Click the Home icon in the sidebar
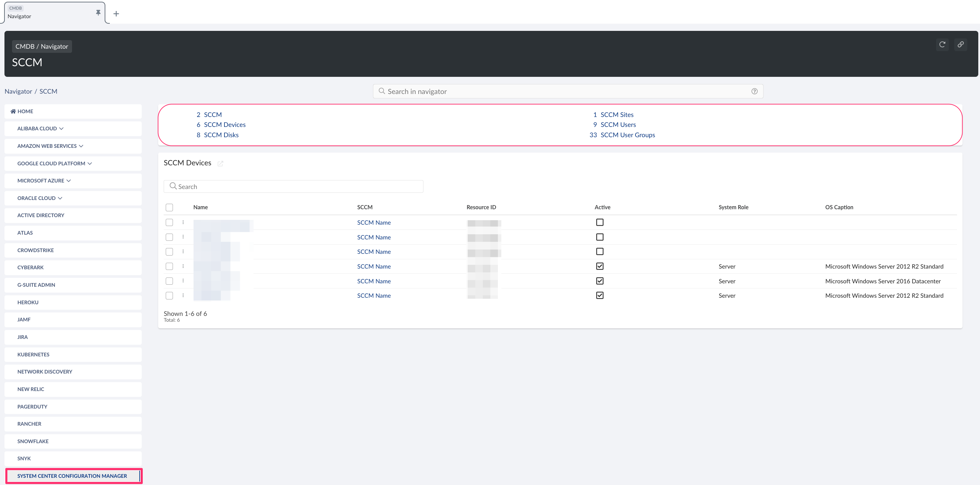 coord(13,111)
